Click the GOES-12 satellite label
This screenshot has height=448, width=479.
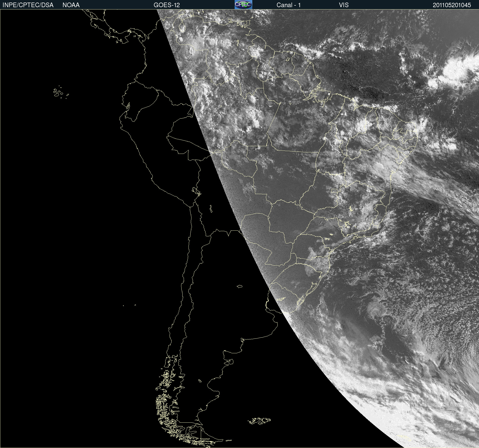167,5
